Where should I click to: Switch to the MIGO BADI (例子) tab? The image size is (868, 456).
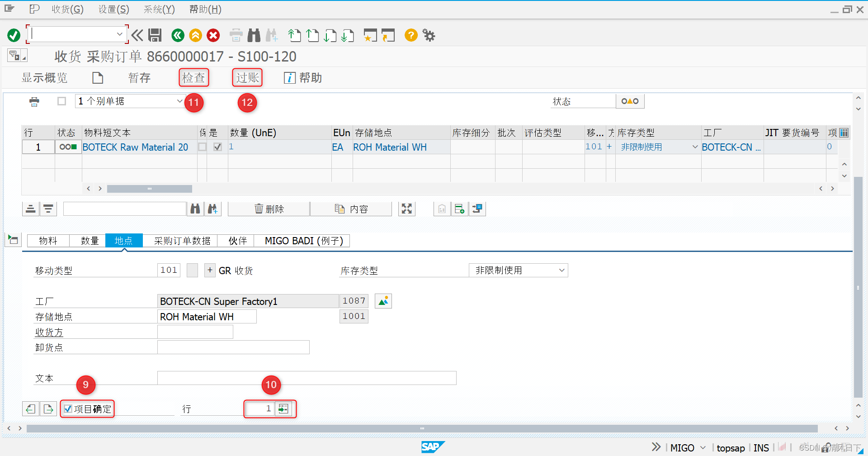pyautogui.click(x=304, y=241)
